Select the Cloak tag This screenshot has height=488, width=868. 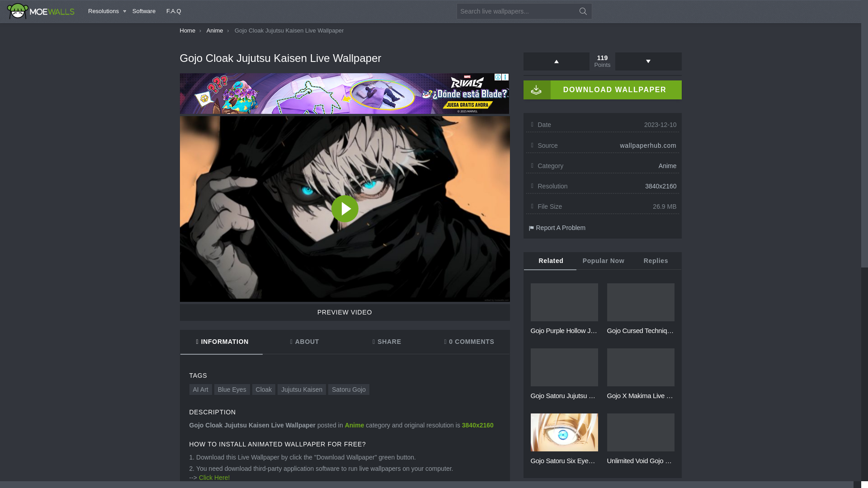pyautogui.click(x=264, y=389)
